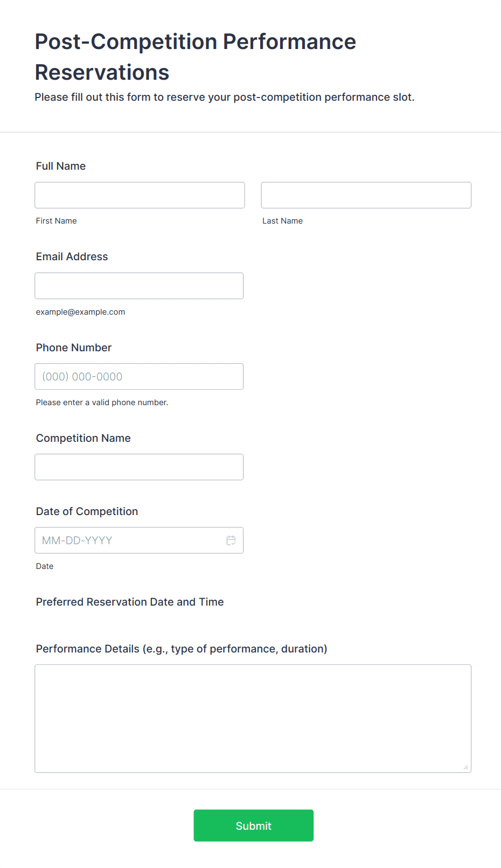Select the Phone Number input box

[139, 377]
